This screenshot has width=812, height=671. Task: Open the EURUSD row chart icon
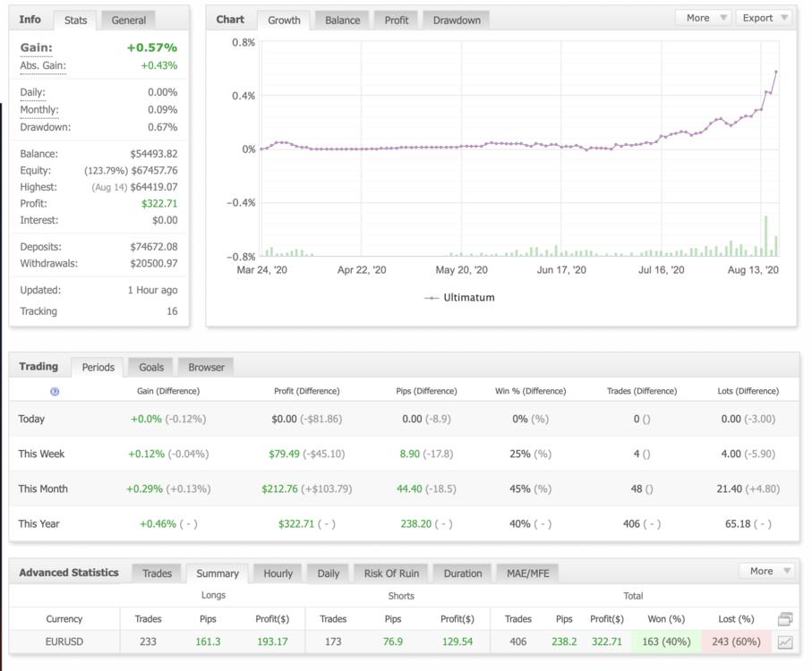[x=785, y=642]
